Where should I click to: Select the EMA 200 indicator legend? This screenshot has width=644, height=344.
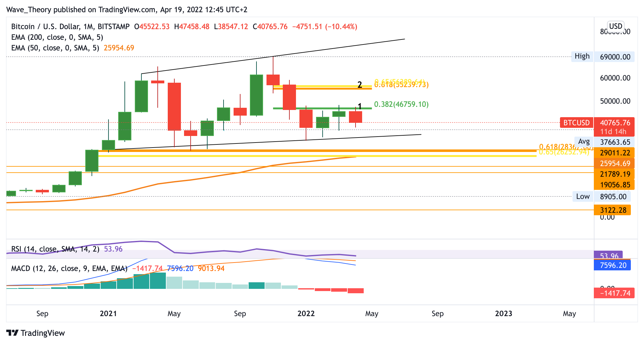pos(57,37)
